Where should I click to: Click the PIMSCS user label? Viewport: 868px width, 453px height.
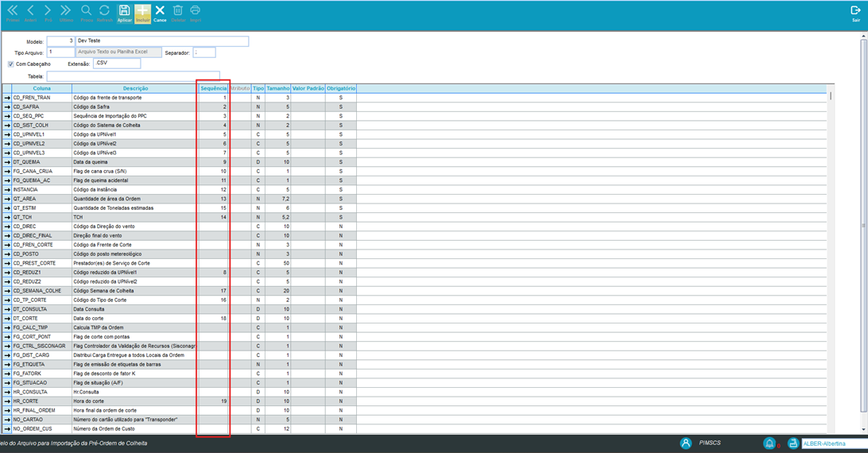[710, 443]
